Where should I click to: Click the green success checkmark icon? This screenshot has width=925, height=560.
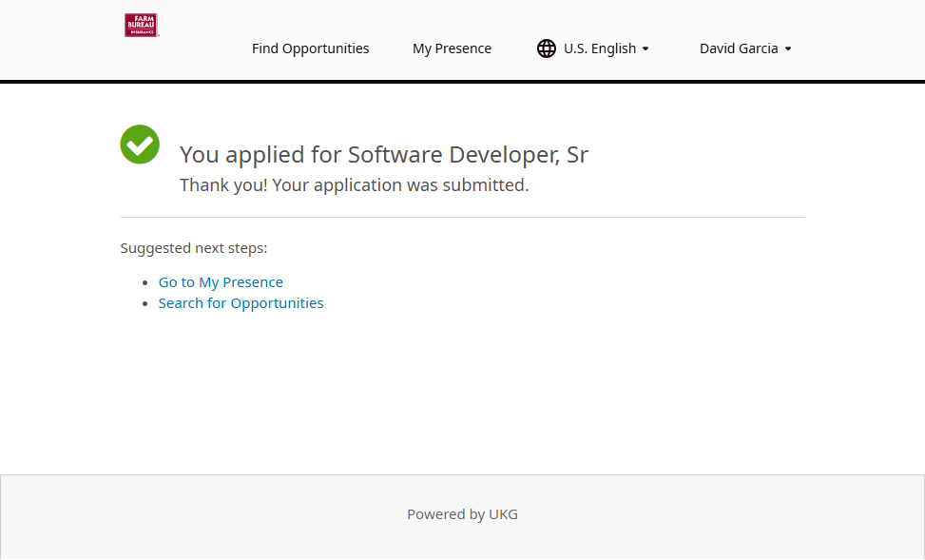pos(140,145)
